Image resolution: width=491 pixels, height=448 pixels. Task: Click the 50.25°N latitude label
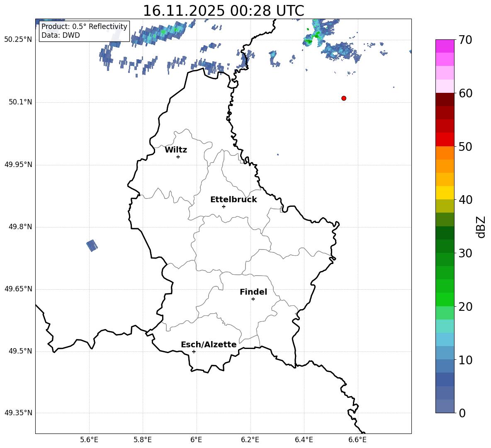18,40
